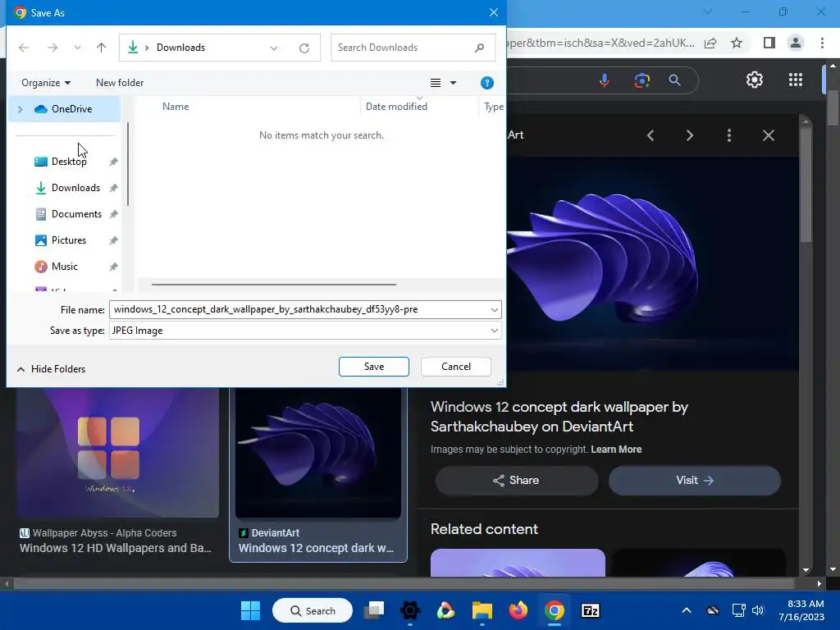
Task: Change view layout icon
Action: click(436, 83)
